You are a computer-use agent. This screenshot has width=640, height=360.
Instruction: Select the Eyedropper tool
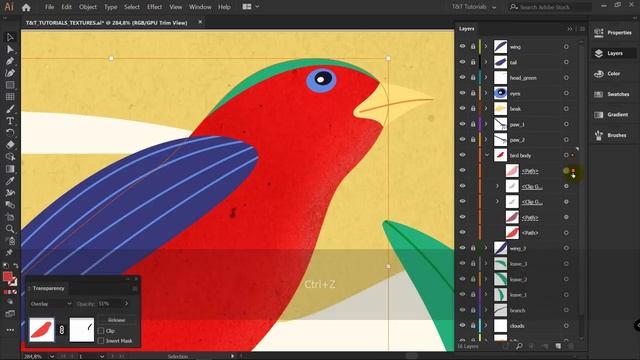tap(10, 181)
